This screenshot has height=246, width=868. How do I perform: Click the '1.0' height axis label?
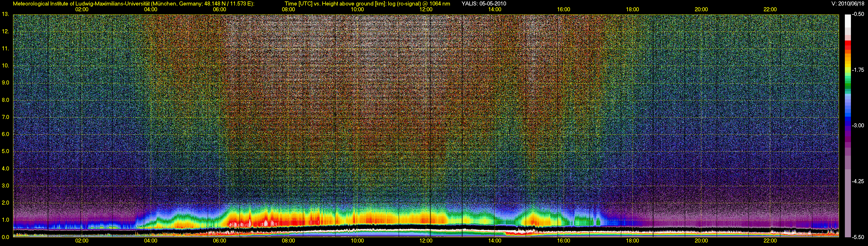coord(5,220)
